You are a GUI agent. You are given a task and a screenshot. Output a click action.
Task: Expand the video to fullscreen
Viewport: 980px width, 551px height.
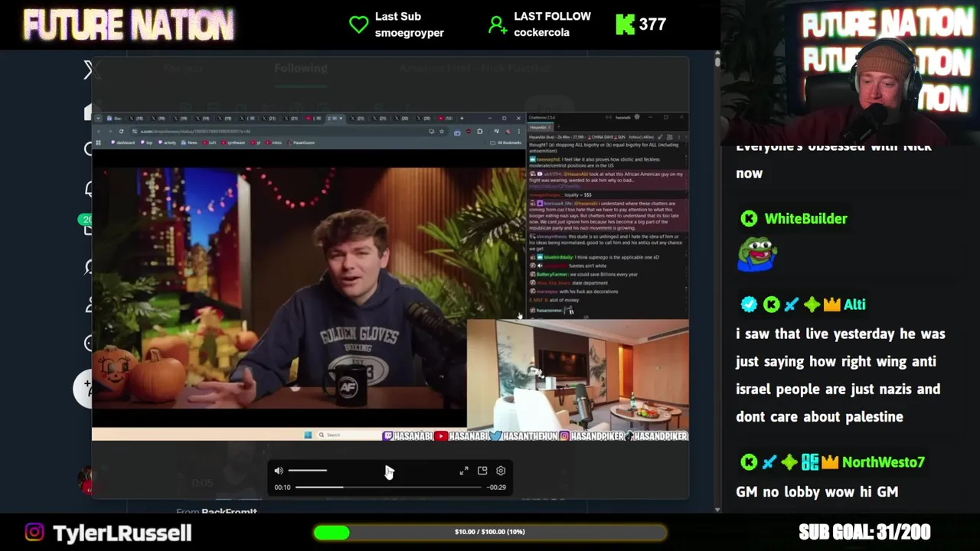coord(464,471)
